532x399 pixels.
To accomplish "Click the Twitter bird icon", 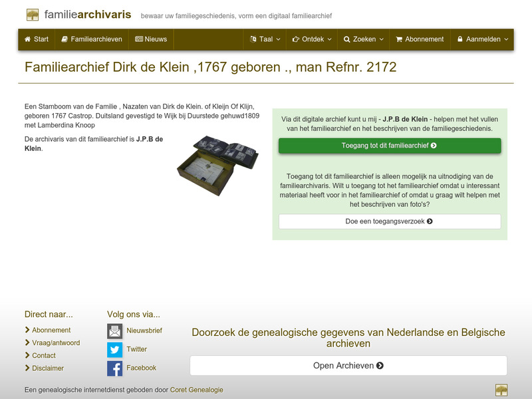I will (115, 349).
